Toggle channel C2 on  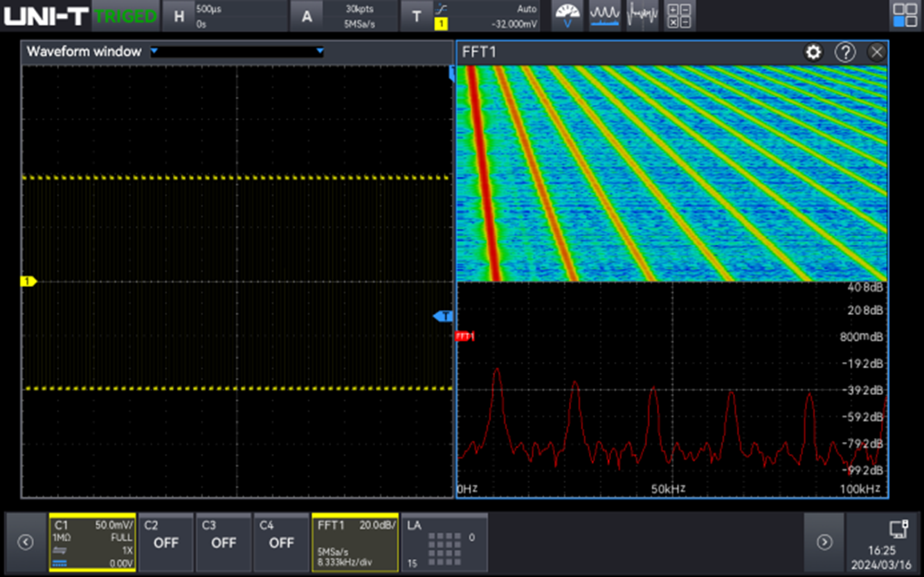[165, 542]
